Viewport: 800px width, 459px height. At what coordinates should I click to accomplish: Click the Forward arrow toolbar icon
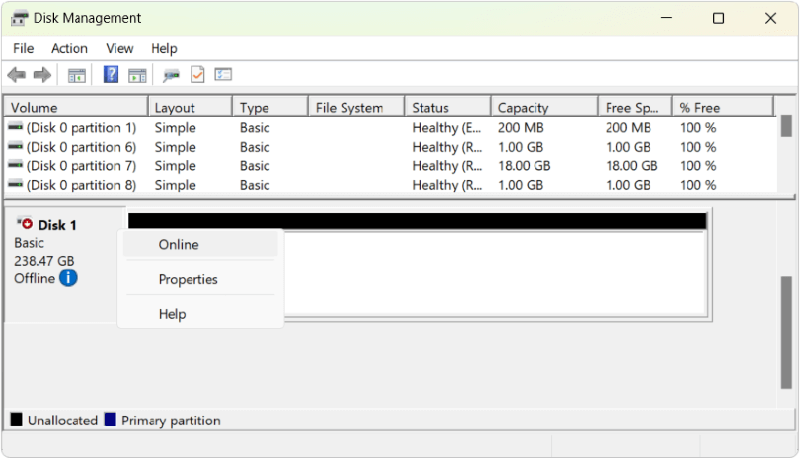(x=42, y=75)
